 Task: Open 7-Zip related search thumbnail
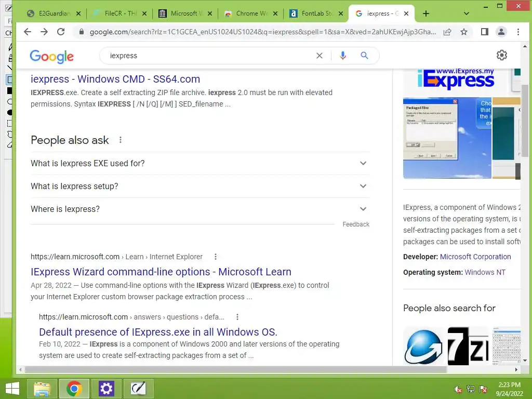468,346
